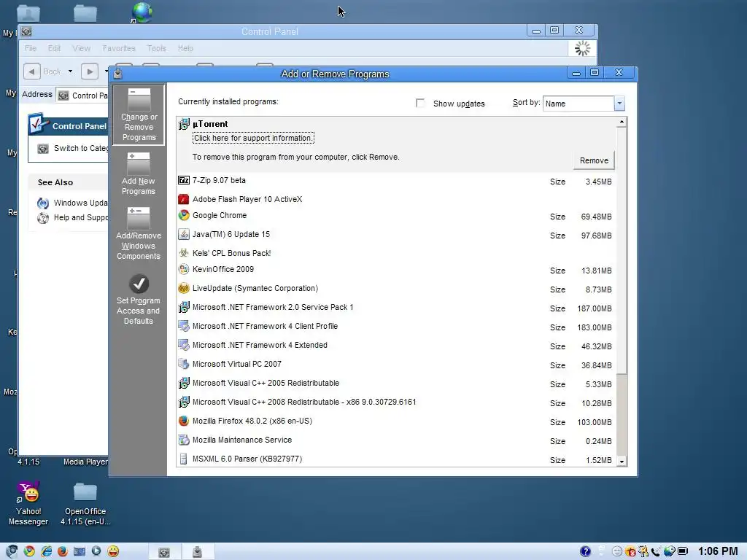Launch Firefox from the taskbar quick launch

click(63, 551)
